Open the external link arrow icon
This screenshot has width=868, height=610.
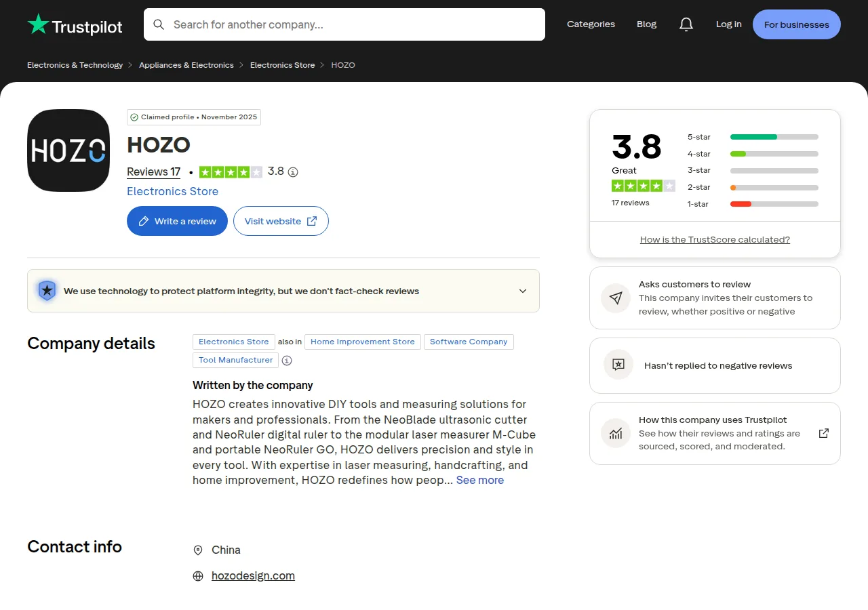point(824,433)
